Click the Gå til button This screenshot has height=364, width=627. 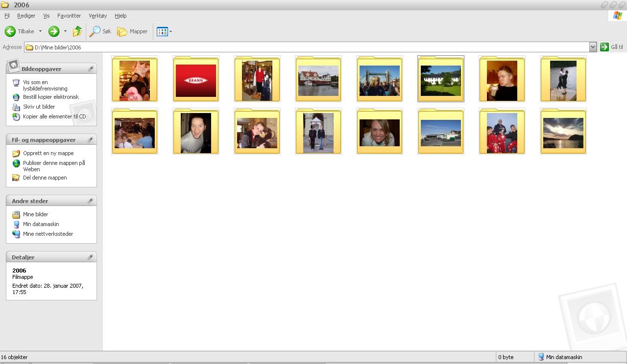[611, 47]
